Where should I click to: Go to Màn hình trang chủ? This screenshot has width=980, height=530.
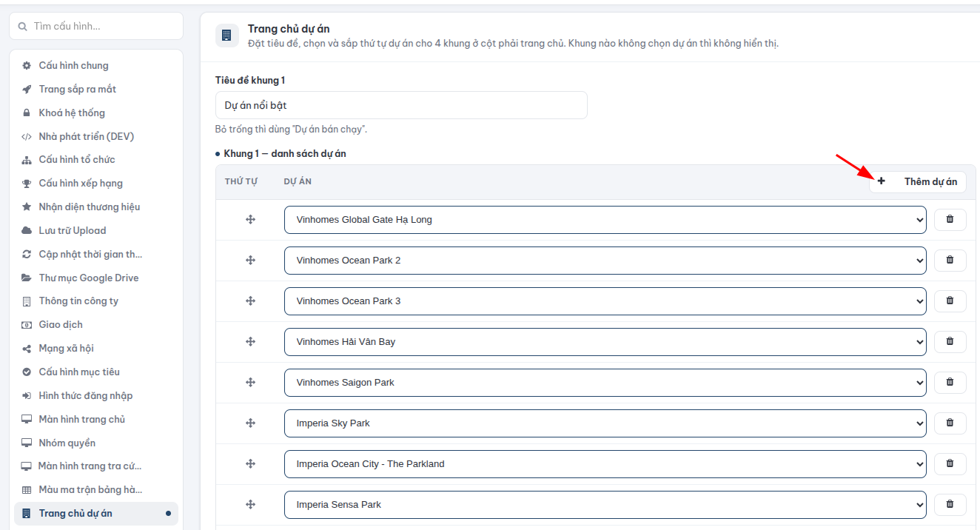click(x=96, y=419)
